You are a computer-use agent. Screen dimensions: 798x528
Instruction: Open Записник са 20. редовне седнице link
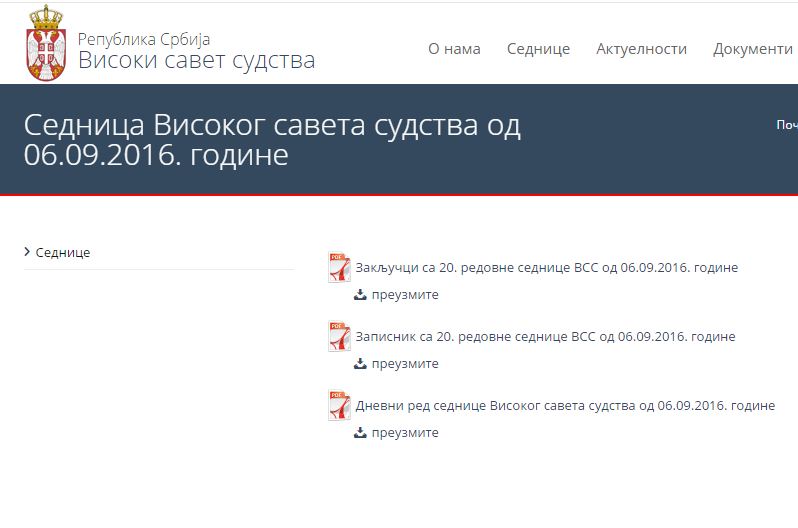pyautogui.click(x=545, y=337)
